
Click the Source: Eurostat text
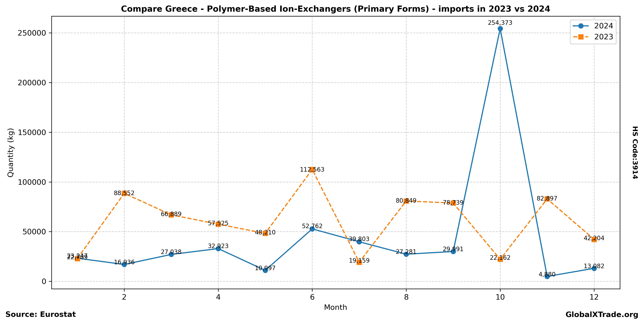(40, 314)
